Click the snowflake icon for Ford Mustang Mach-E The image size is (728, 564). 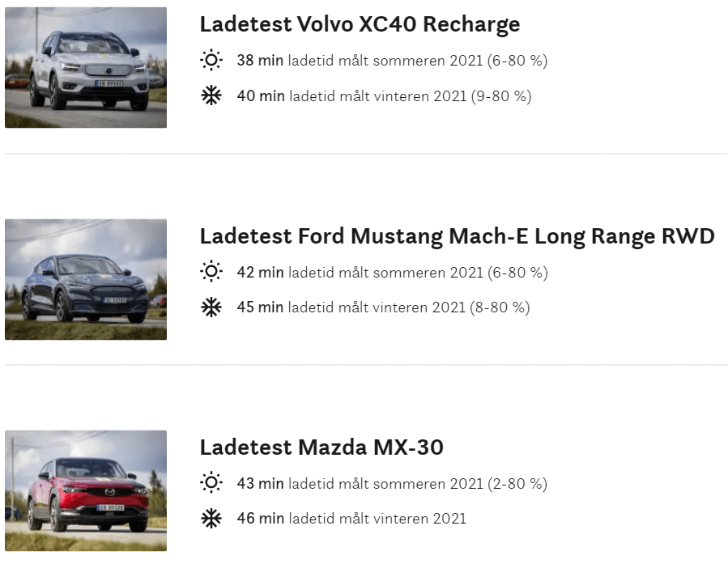pos(211,308)
